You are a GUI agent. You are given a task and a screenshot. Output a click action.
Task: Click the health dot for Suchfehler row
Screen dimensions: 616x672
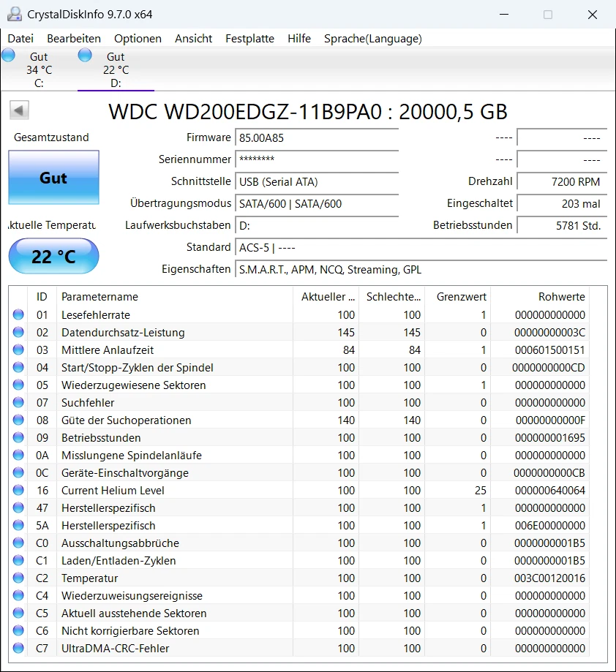click(x=18, y=402)
